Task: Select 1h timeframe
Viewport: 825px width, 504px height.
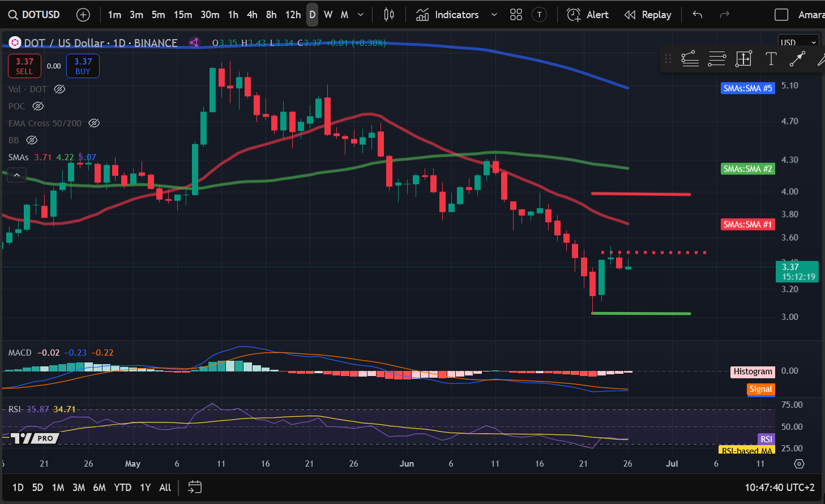Action: pyautogui.click(x=233, y=15)
